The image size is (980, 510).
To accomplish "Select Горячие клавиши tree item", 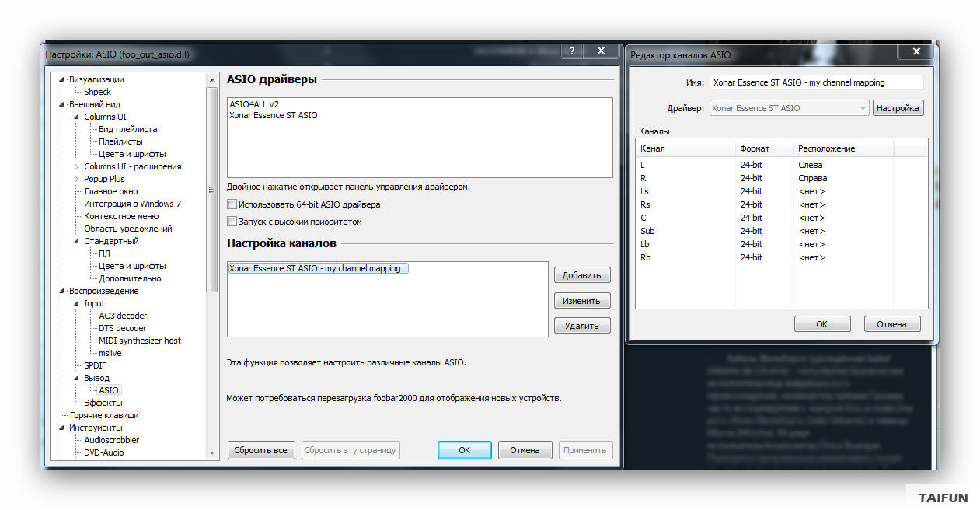I will click(x=104, y=415).
